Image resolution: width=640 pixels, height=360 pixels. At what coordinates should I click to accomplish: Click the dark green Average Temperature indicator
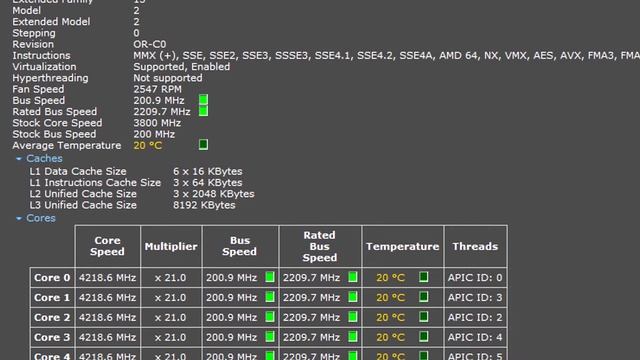click(203, 144)
